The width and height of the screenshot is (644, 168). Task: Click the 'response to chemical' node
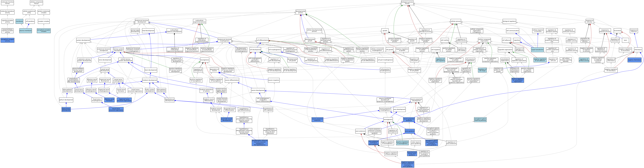point(634,31)
